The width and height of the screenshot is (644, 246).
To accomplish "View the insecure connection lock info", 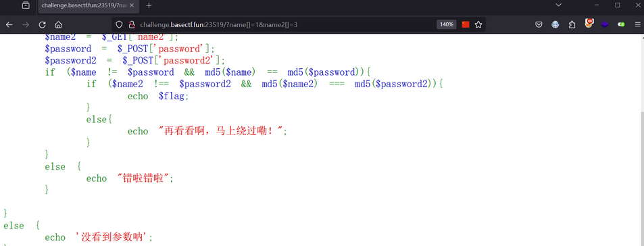I will tap(131, 24).
